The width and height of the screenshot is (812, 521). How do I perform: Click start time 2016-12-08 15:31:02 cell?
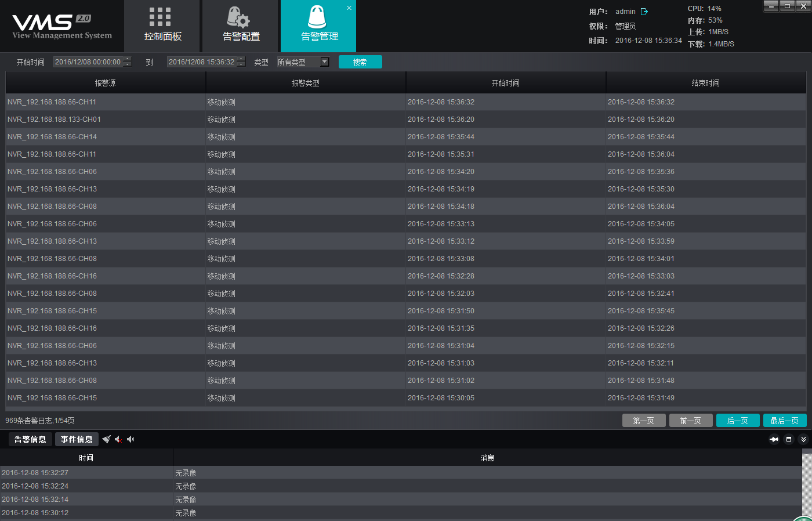(x=506, y=381)
